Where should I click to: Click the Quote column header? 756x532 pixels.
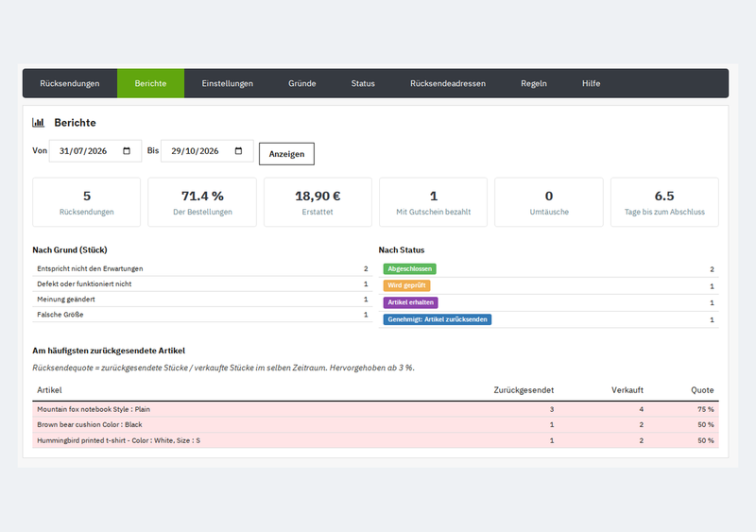[702, 390]
